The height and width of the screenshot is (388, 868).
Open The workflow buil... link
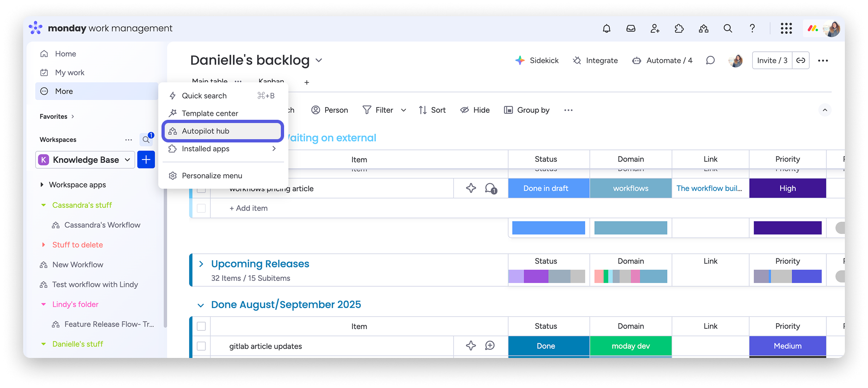(x=709, y=188)
